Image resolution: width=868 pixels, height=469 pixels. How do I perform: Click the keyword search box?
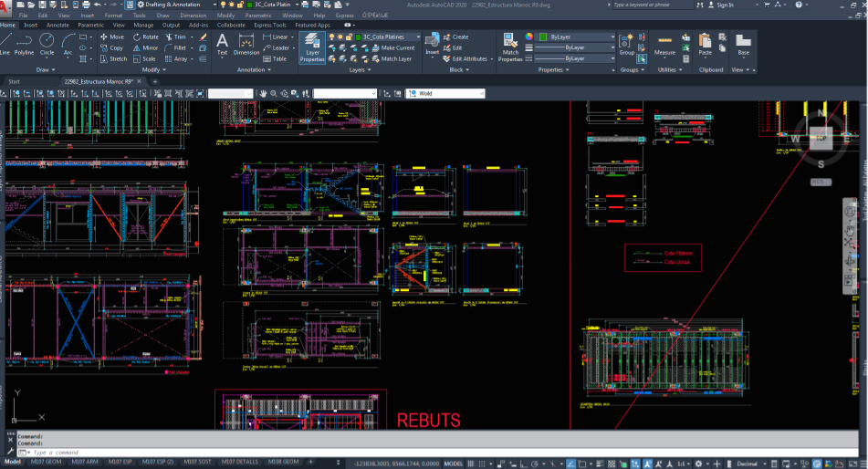point(652,5)
